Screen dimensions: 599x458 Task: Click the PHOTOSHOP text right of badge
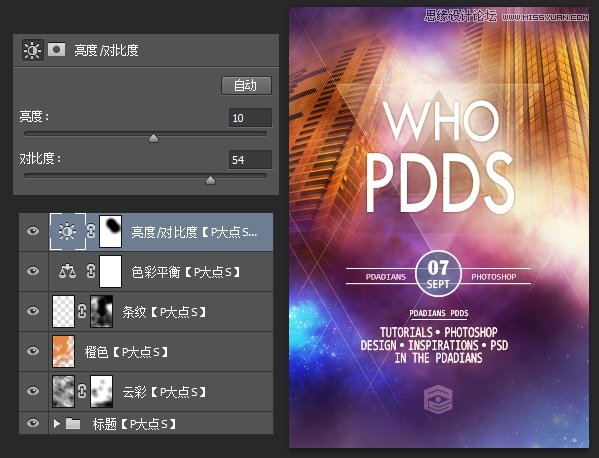click(x=494, y=277)
